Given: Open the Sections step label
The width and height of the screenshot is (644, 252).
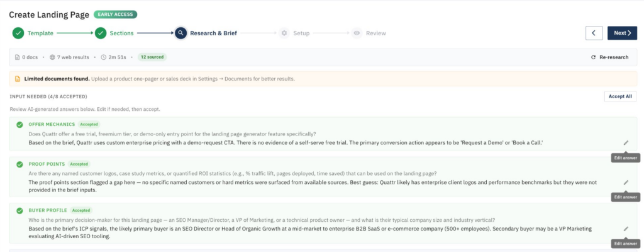Looking at the screenshot, I should point(121,33).
